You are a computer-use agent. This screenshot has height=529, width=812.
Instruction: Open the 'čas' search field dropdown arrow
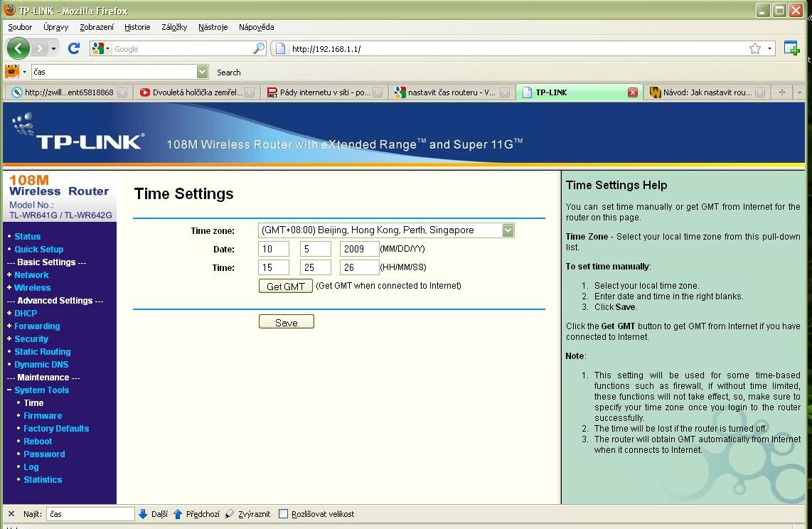pos(203,71)
